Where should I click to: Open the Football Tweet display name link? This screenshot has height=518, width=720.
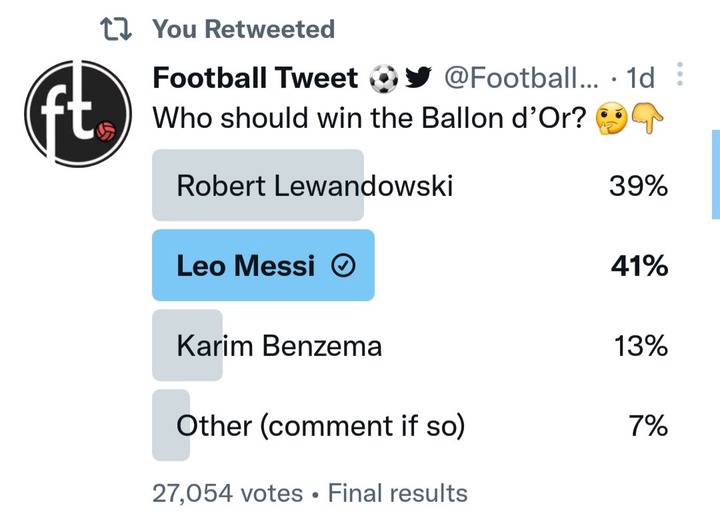tap(255, 78)
